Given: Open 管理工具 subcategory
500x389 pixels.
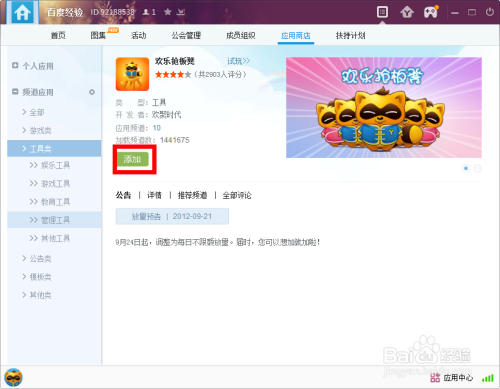Looking at the screenshot, I should 54,220.
